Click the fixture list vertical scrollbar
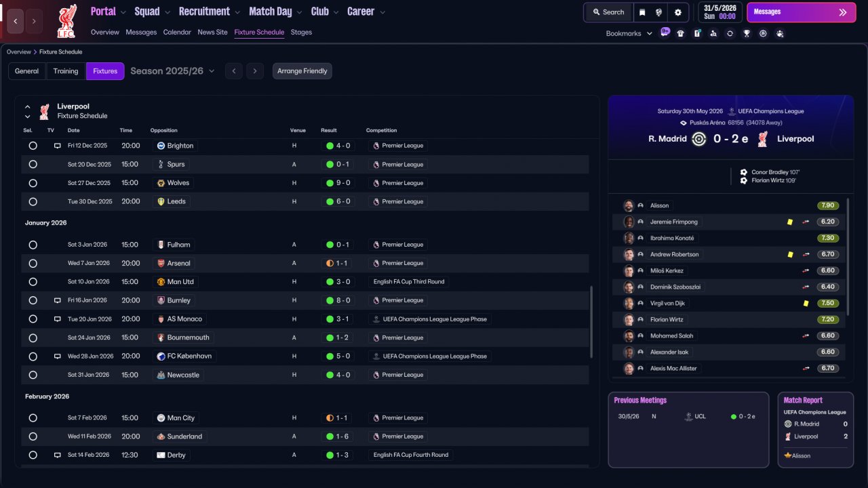 592,322
